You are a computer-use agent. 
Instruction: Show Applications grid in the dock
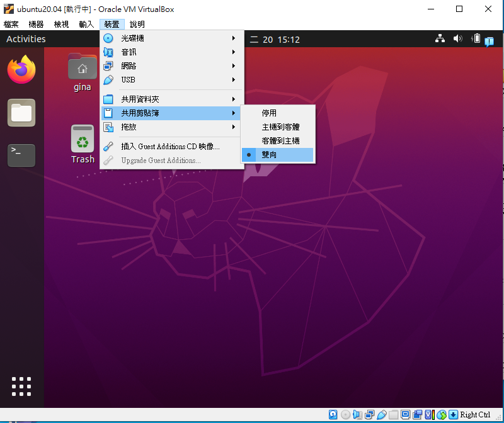click(21, 386)
